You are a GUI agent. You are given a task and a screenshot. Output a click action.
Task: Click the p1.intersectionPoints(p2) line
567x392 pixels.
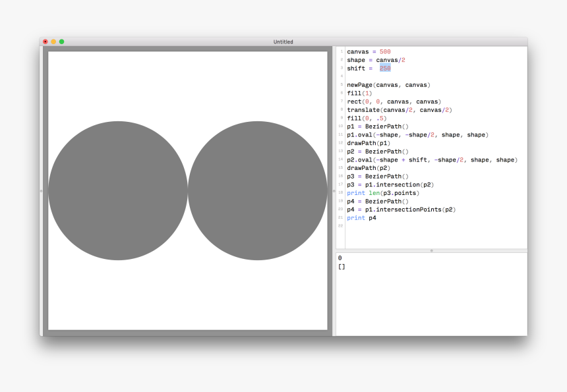[x=401, y=210]
